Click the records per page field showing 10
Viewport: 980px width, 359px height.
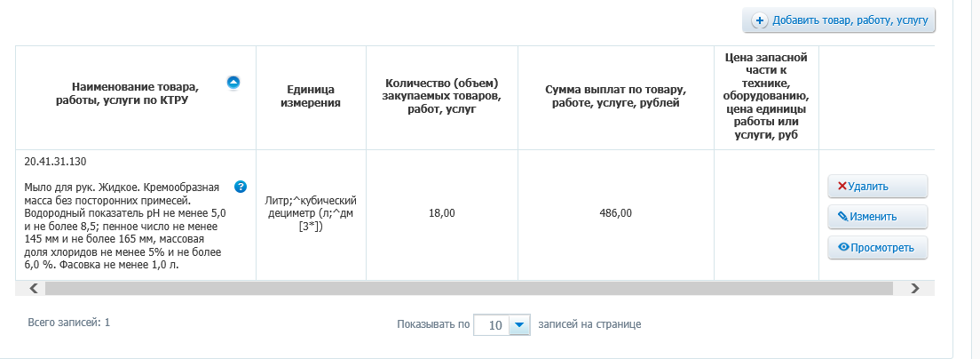point(495,325)
